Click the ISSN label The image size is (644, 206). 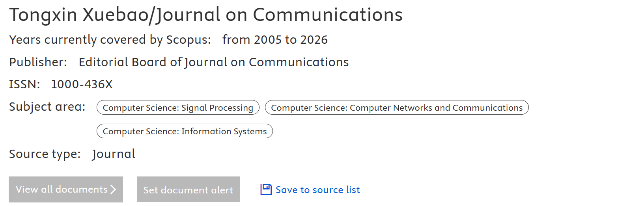click(24, 84)
